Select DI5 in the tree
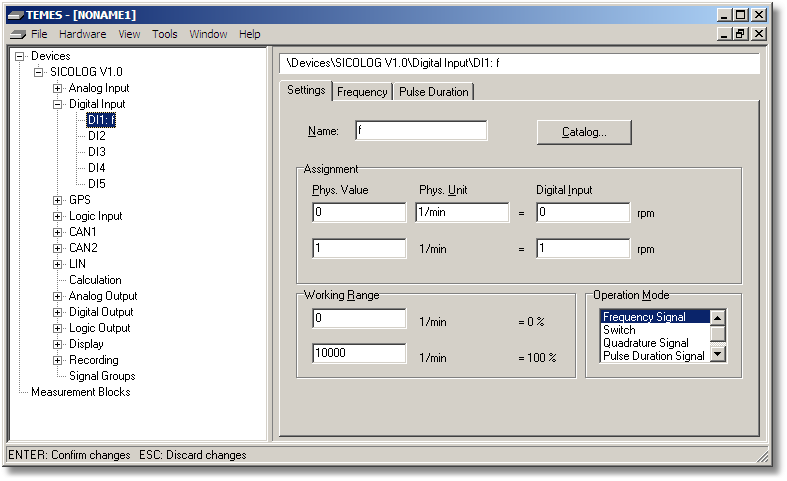The height and width of the screenshot is (481, 787). click(x=97, y=184)
